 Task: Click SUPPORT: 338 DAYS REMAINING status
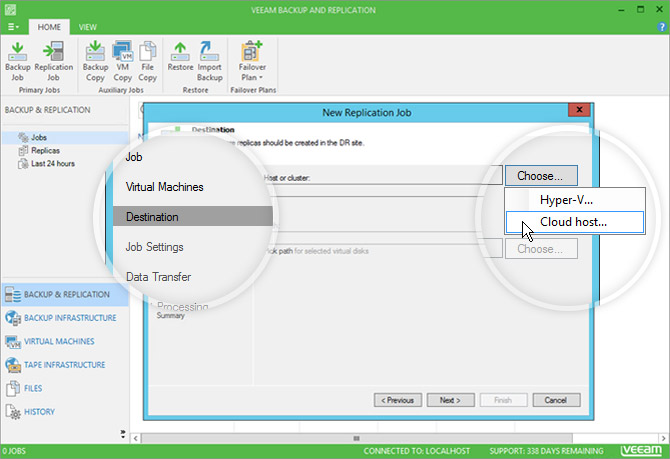[x=547, y=451]
